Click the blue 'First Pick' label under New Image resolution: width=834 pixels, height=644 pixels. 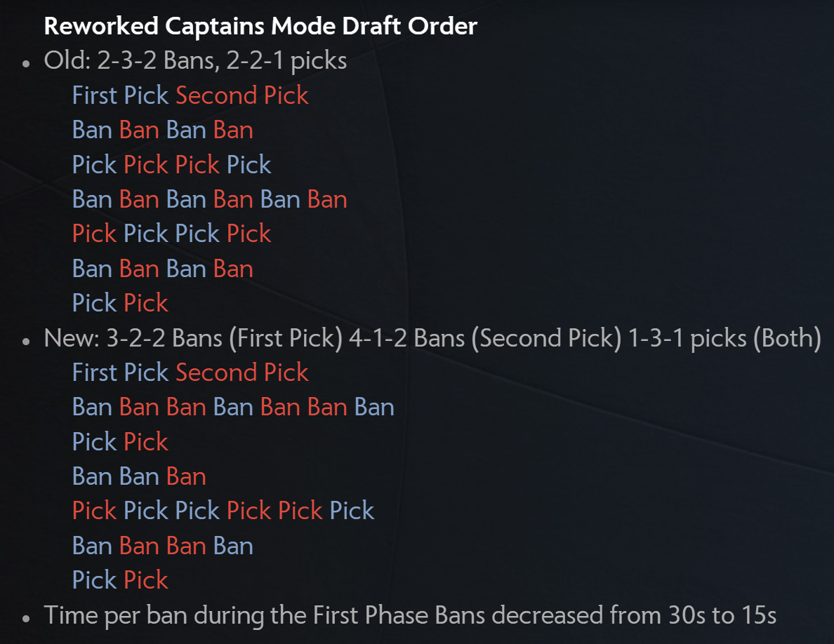[120, 373]
